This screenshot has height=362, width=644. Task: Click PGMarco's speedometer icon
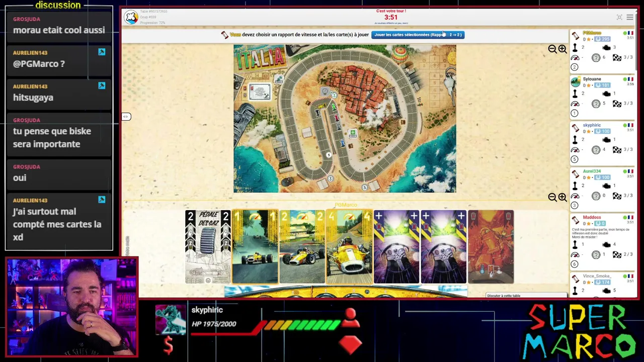[575, 58]
